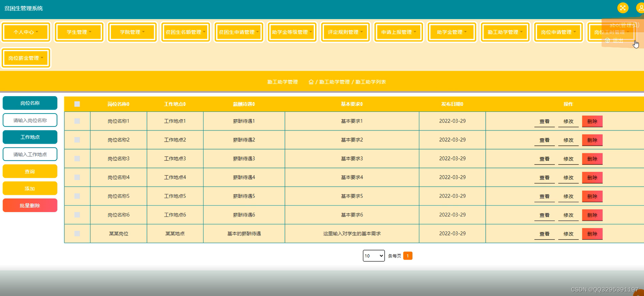Viewport: 644px width, 296px height.
Task: Click pagination page 1 button
Action: coord(408,256)
